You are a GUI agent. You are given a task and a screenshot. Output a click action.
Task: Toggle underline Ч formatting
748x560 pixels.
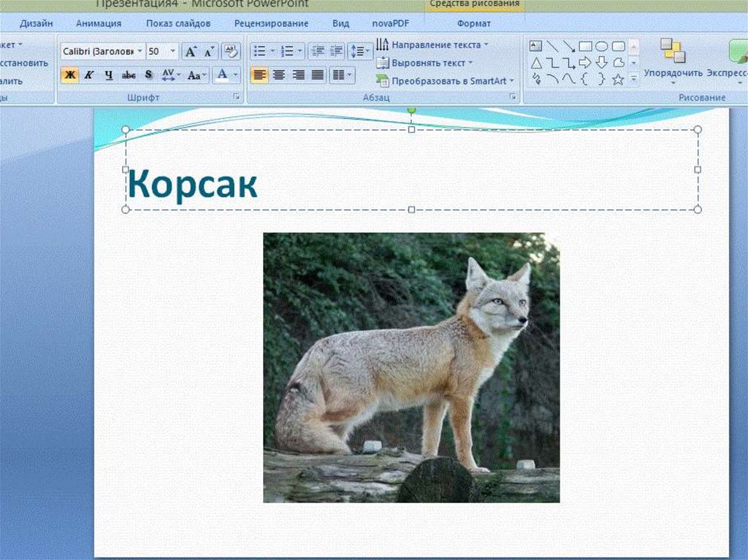pos(109,75)
